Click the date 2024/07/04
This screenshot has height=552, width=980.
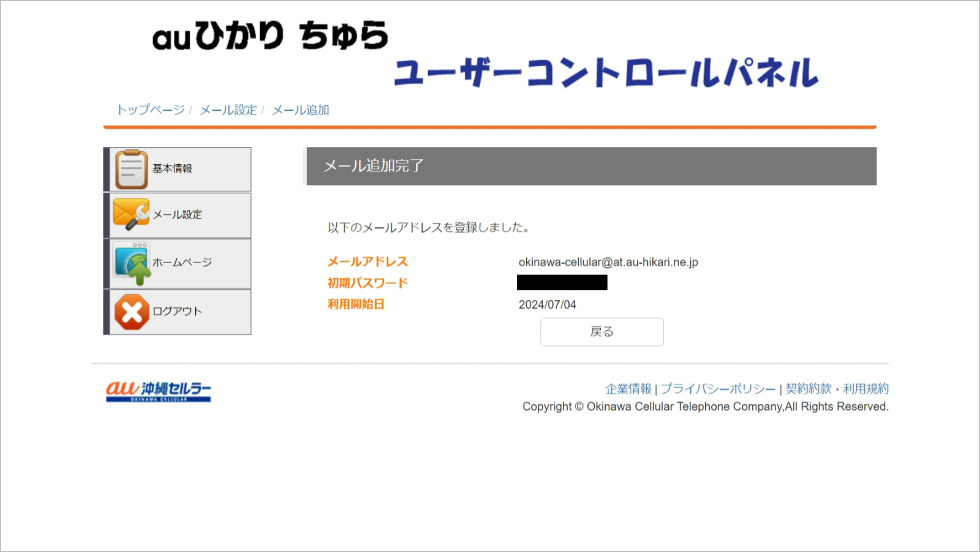pos(547,304)
